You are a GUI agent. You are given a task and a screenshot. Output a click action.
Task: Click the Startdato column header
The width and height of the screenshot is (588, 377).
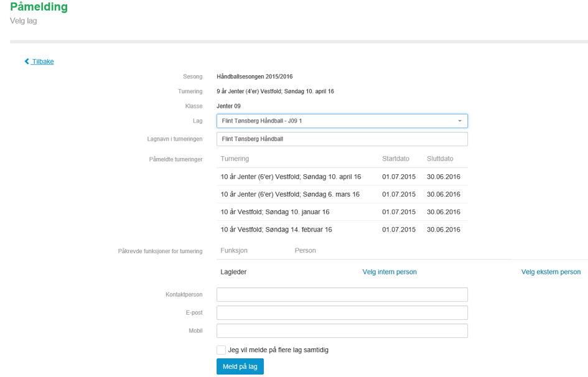pos(398,159)
